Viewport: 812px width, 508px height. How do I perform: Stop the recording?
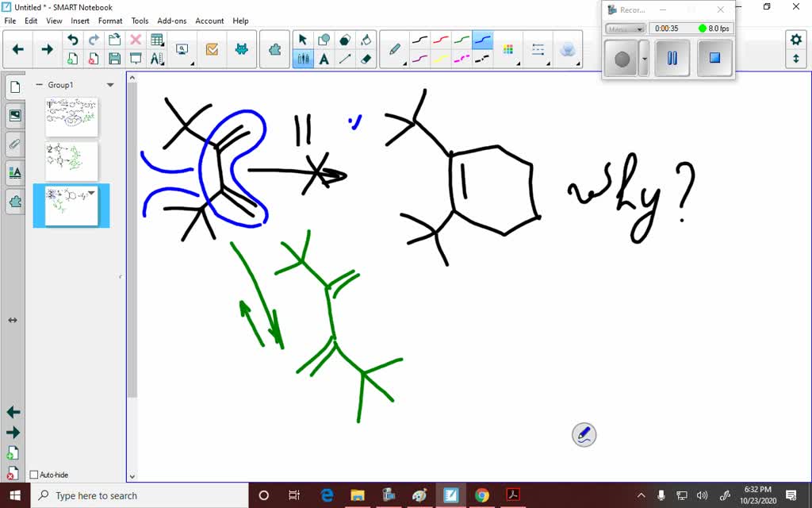(714, 58)
